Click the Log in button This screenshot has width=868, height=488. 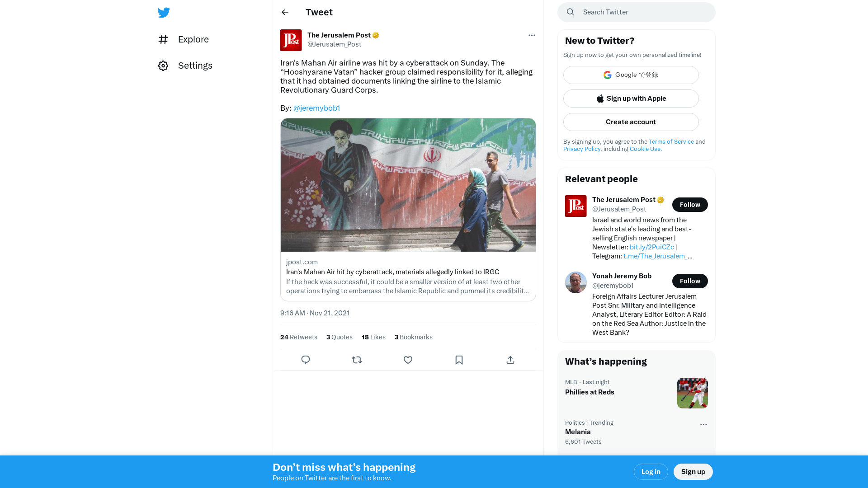click(x=651, y=472)
